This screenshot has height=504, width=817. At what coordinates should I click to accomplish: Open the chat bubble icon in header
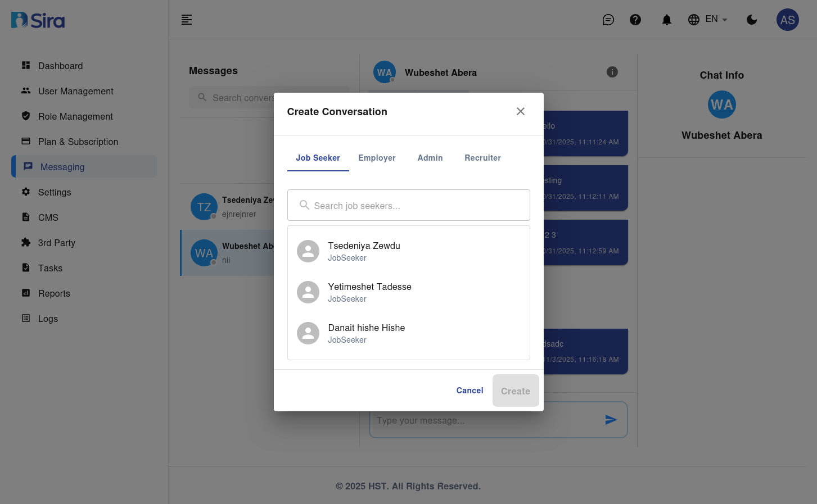[608, 20]
